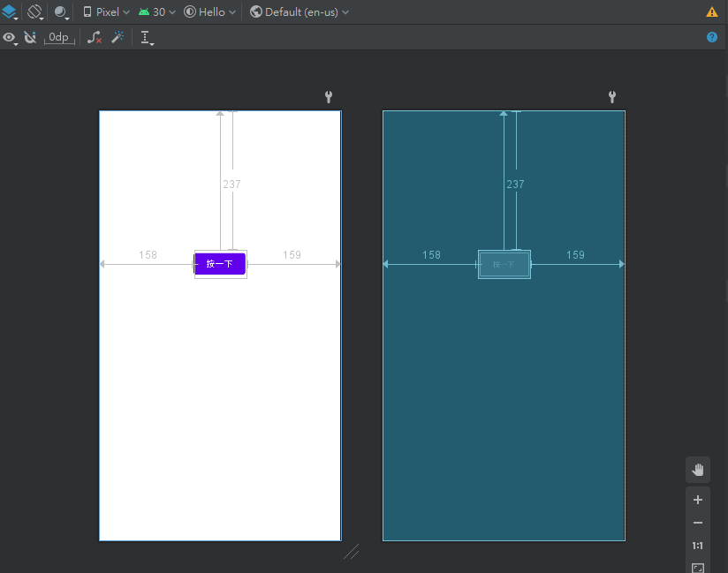Toggle the eye view options icon
This screenshot has height=573, width=728.
pos(10,38)
